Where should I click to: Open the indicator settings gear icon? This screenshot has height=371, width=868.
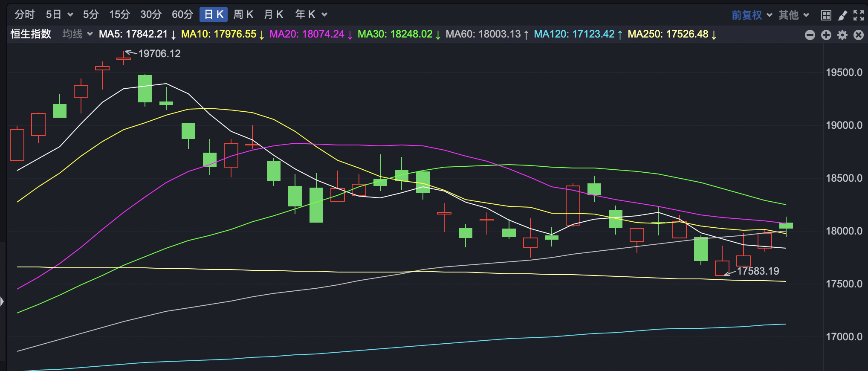pyautogui.click(x=842, y=35)
